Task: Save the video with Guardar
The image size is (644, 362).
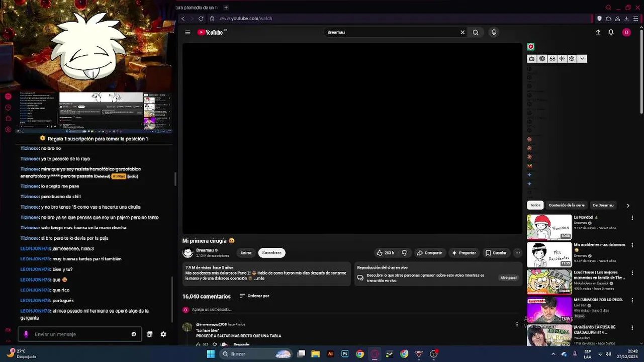Action: pyautogui.click(x=496, y=253)
